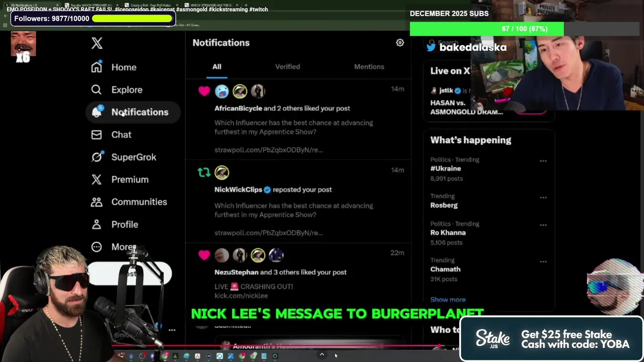Viewport: 644px width, 362px height.
Task: Click the 22m timestamp on NezuStephan notification
Action: coord(397,253)
